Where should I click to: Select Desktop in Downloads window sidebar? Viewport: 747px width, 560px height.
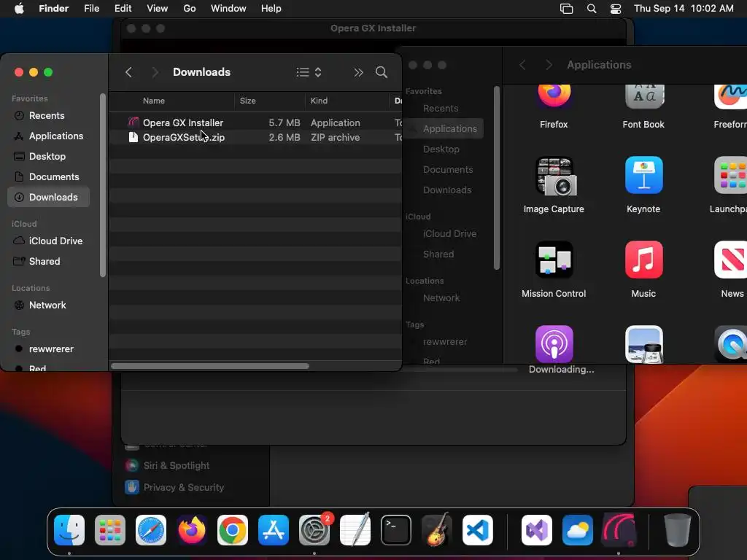[x=49, y=157]
